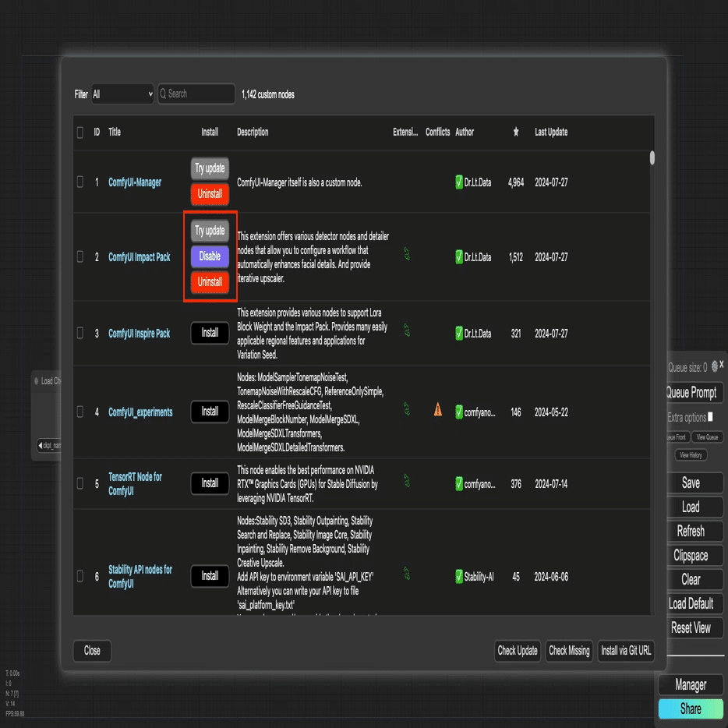Image resolution: width=728 pixels, height=728 pixels.
Task: Check the box for Stability API nodes row
Action: [80, 576]
